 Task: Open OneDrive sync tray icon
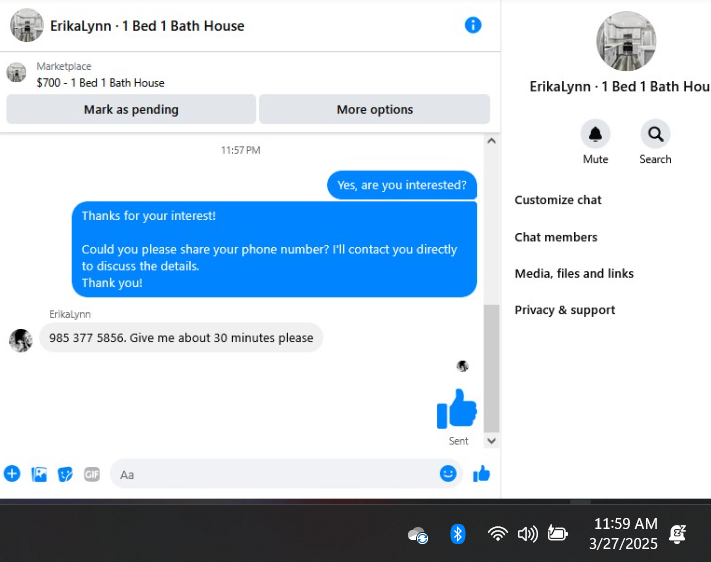click(418, 534)
